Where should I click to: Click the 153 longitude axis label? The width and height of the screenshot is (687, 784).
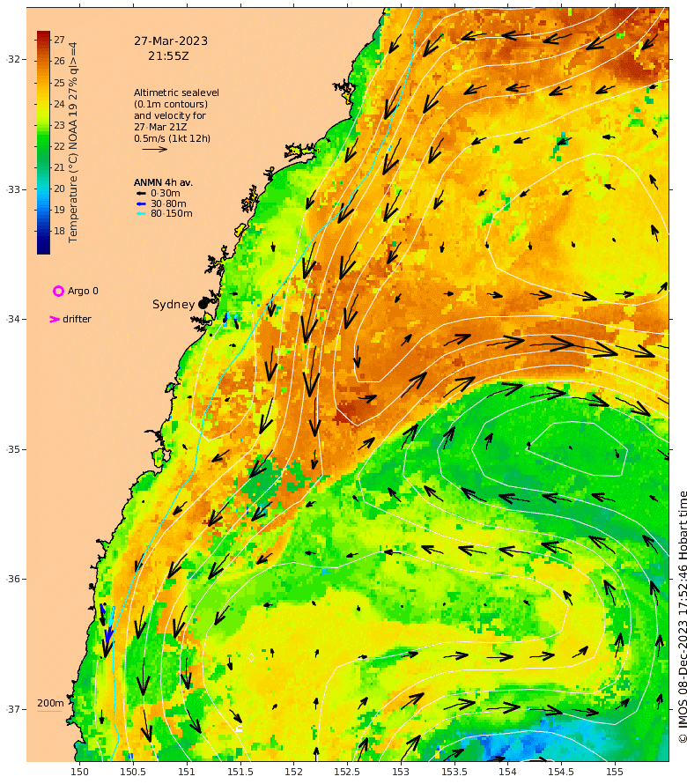(401, 772)
